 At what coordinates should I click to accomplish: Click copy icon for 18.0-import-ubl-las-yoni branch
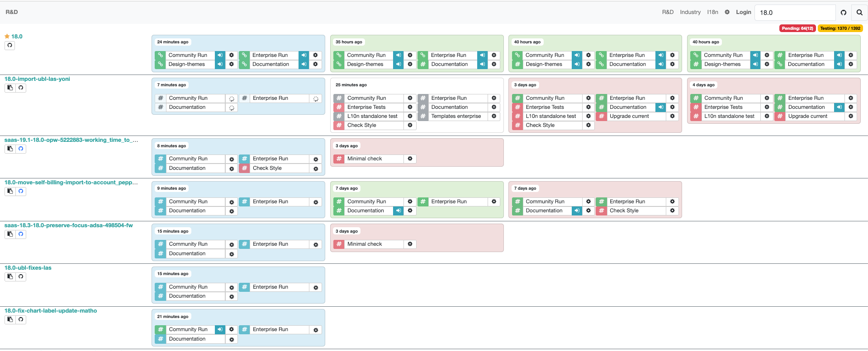10,88
